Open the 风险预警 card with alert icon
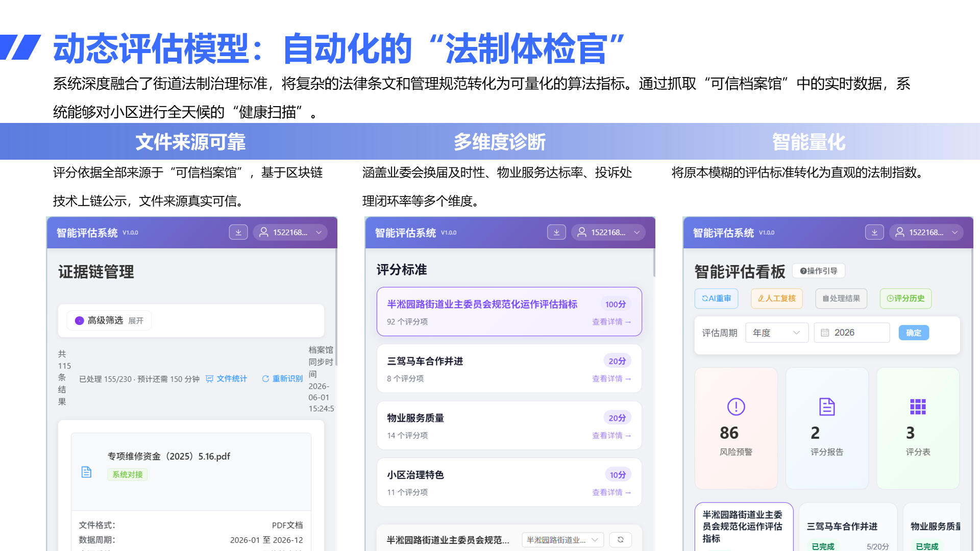 [x=736, y=428]
